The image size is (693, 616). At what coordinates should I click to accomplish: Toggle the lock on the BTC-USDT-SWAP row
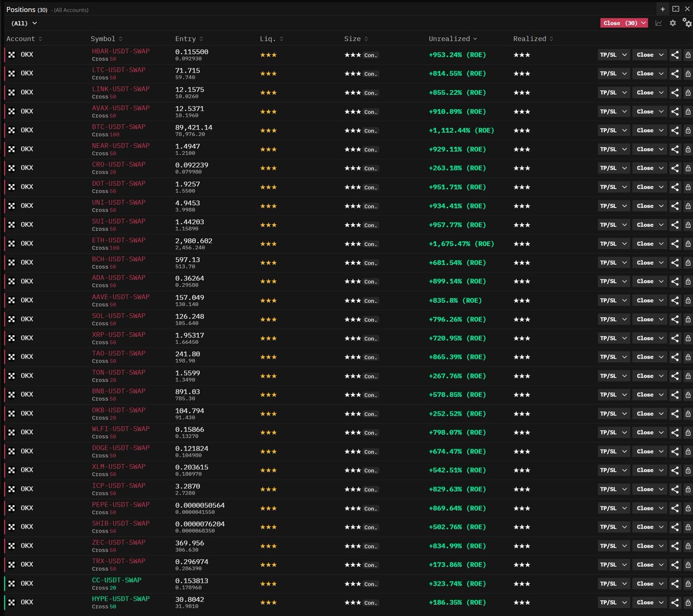[688, 131]
